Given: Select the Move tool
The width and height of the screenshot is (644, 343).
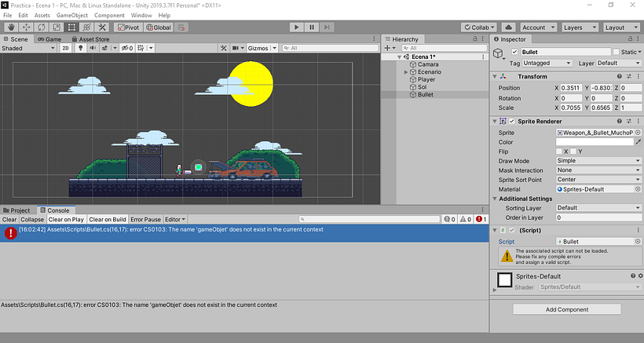Looking at the screenshot, I should pyautogui.click(x=26, y=27).
